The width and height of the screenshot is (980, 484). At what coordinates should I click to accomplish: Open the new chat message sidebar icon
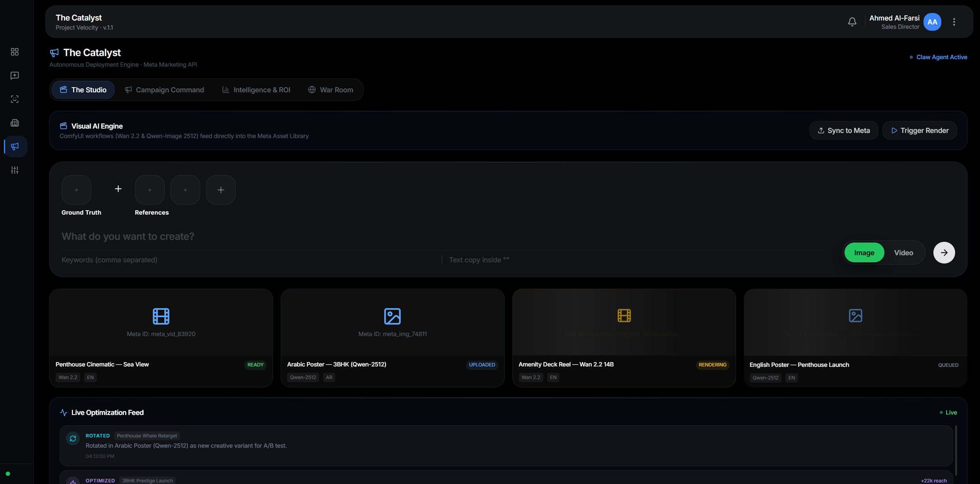pyautogui.click(x=15, y=75)
